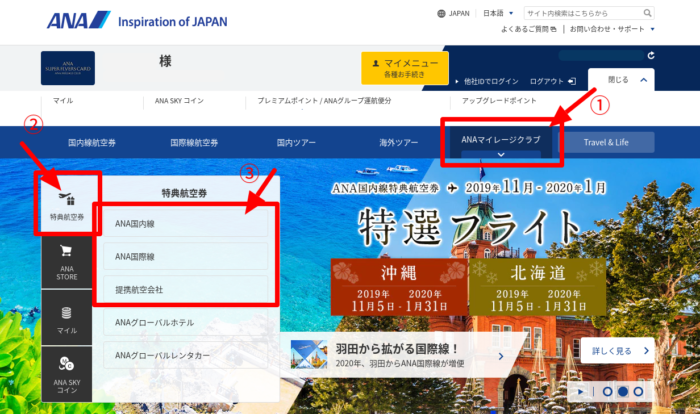Click the carousel play button
This screenshot has width=700, height=414.
(580, 392)
